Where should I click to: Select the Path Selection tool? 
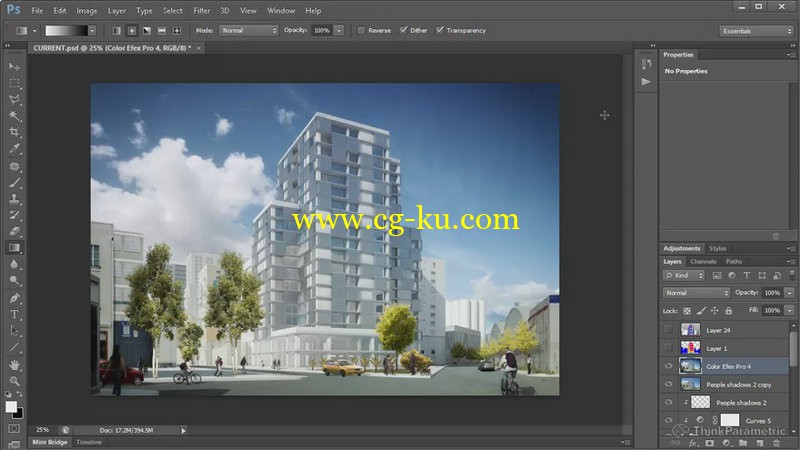click(x=14, y=331)
